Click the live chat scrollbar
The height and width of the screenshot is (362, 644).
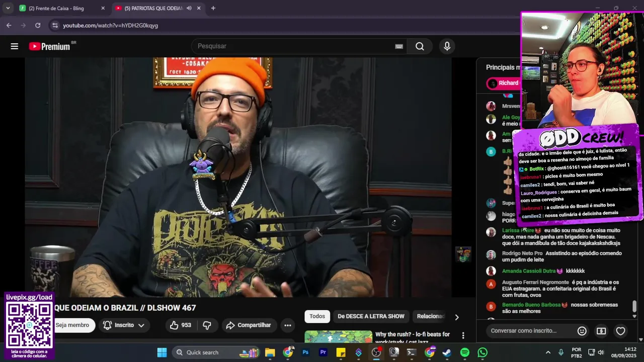click(x=634, y=306)
